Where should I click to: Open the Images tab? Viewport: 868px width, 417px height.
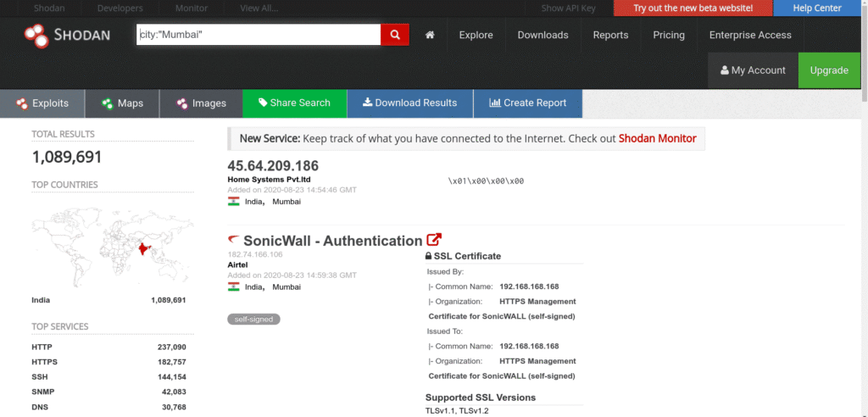[201, 103]
